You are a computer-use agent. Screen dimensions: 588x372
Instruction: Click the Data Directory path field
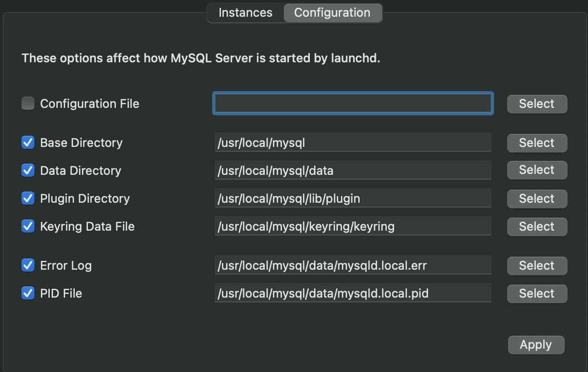coord(353,170)
